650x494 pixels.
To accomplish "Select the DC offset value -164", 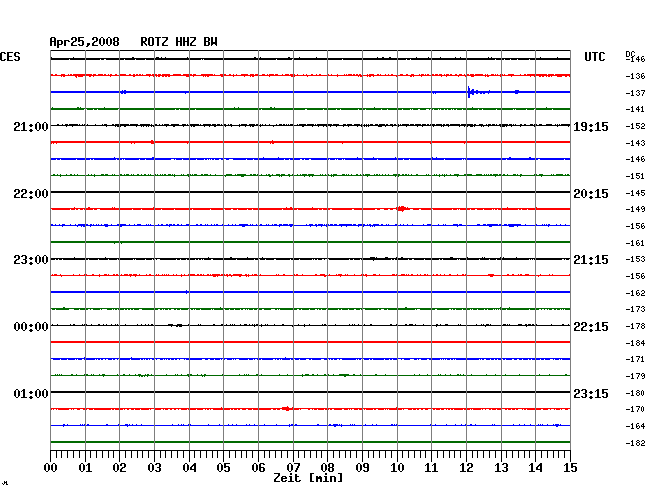I will pyautogui.click(x=635, y=426).
